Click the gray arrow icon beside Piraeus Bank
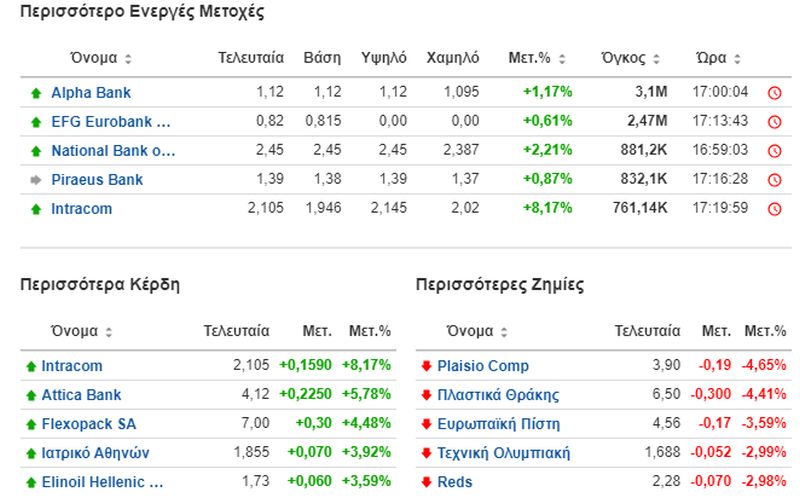The image size is (800, 504). [36, 180]
